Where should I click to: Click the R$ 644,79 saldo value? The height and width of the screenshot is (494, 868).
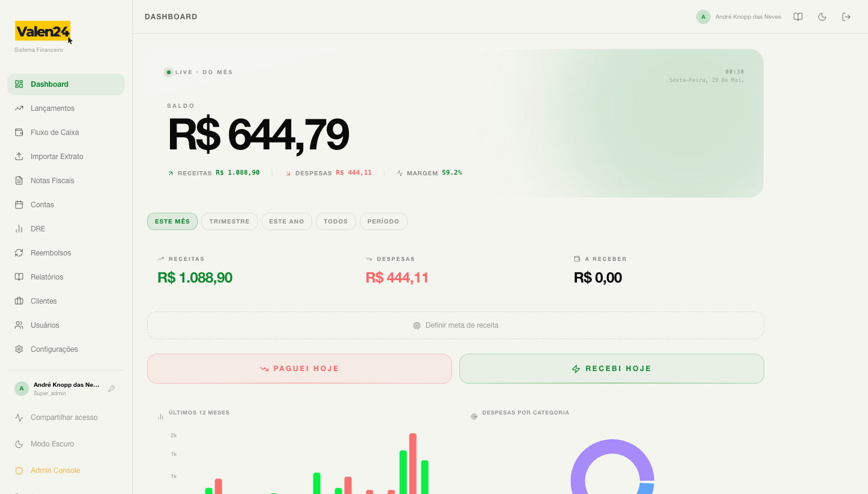coord(258,135)
